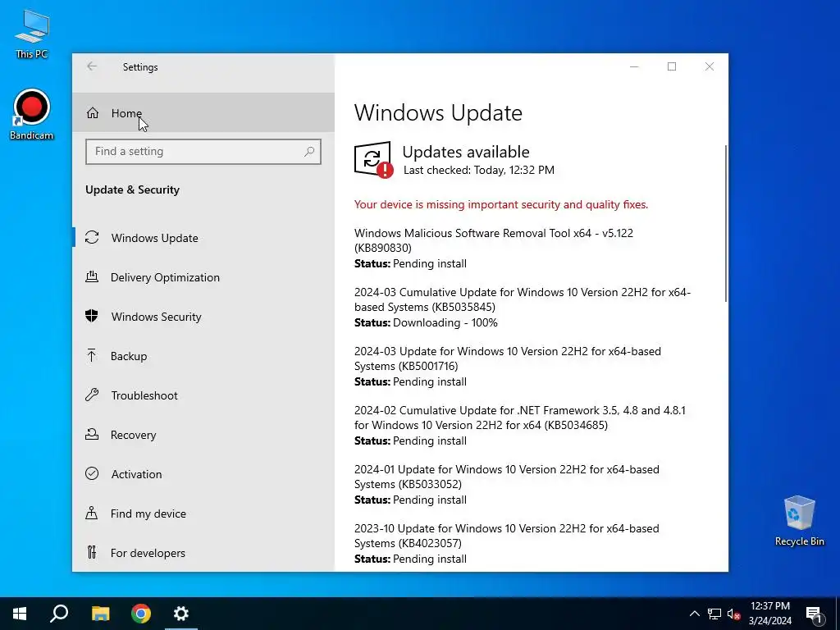Click the .NET Framework KB5034685 update entry

[x=519, y=426]
